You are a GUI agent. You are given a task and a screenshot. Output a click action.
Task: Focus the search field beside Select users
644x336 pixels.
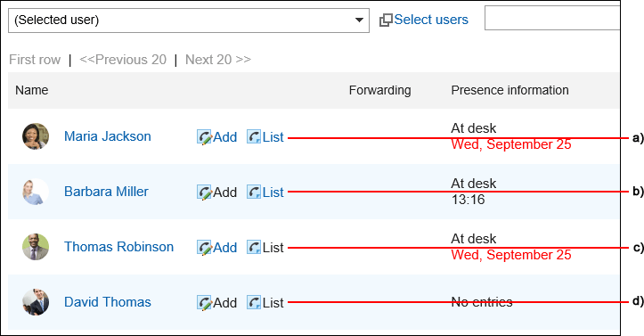[552, 18]
